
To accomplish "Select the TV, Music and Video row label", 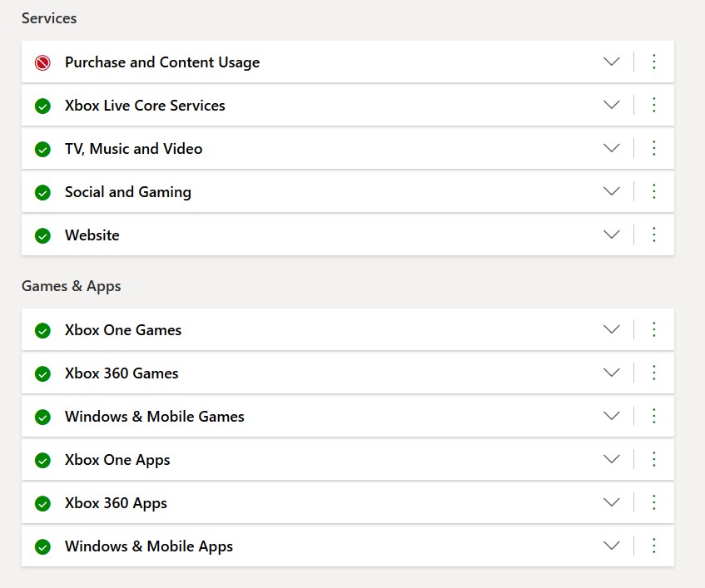I will (133, 149).
